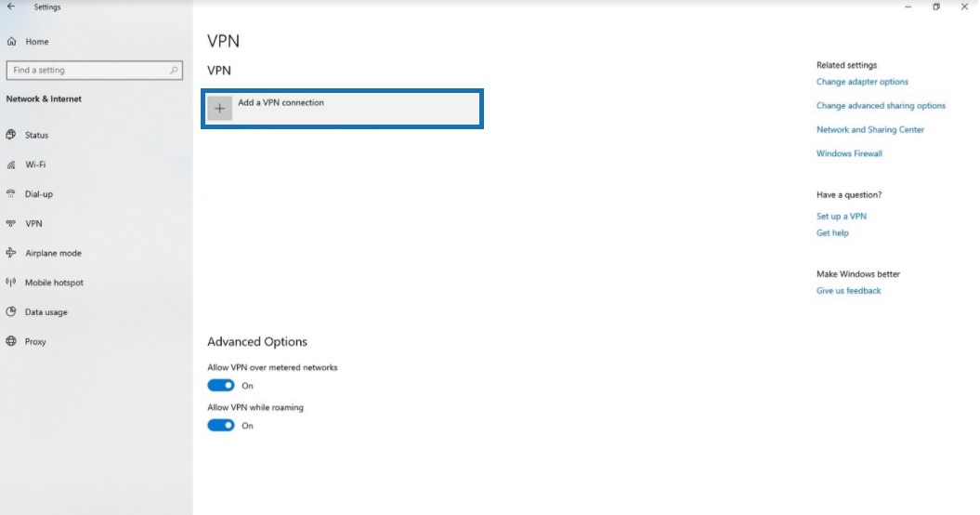Go to Dial-up settings
Screen dimensions: 980x515
click(x=39, y=194)
